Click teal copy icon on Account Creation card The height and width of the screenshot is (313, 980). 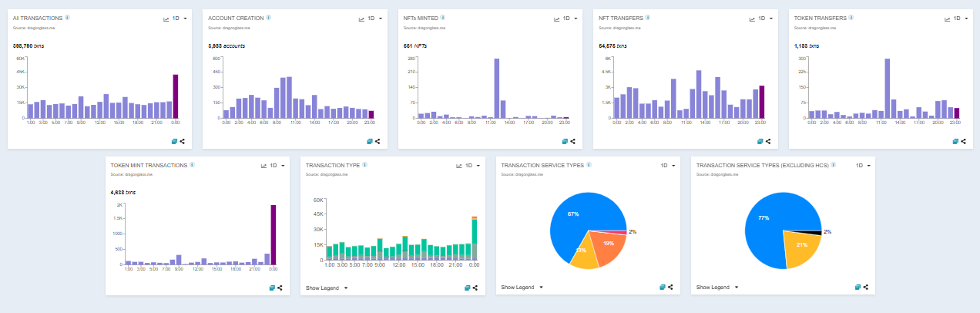[x=370, y=141]
